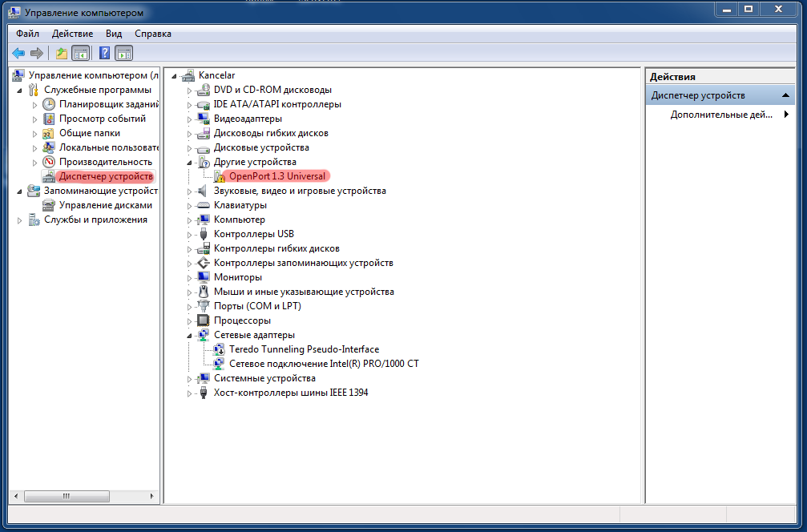807x532 pixels.
Task: Toggle the show/hide Action pane icon
Action: coord(123,54)
